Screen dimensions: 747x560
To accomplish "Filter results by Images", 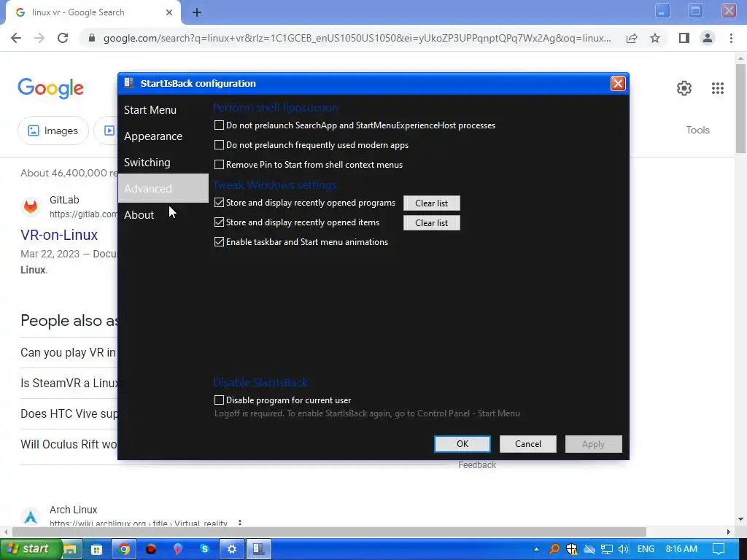I will [53, 131].
